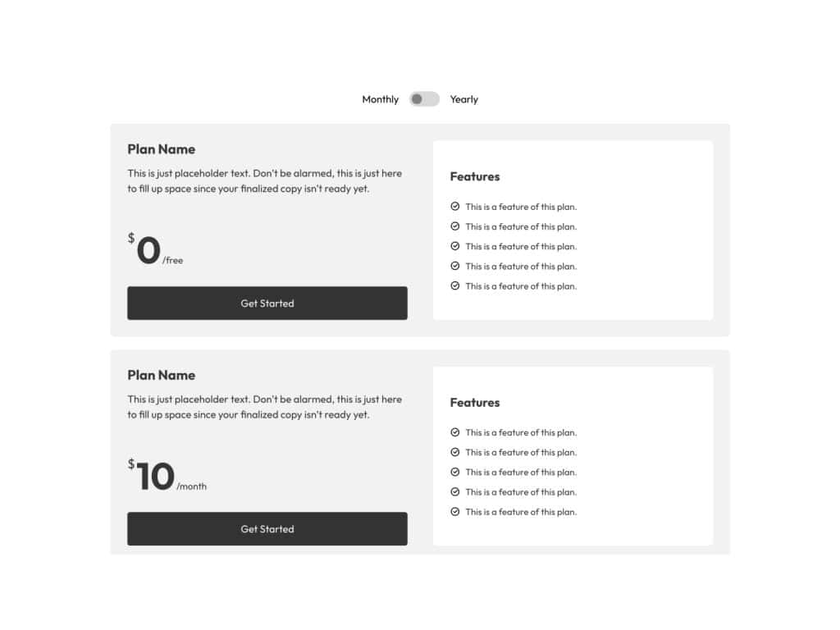Click the Yearly label beside the switch
The width and height of the screenshot is (840, 630).
[463, 98]
